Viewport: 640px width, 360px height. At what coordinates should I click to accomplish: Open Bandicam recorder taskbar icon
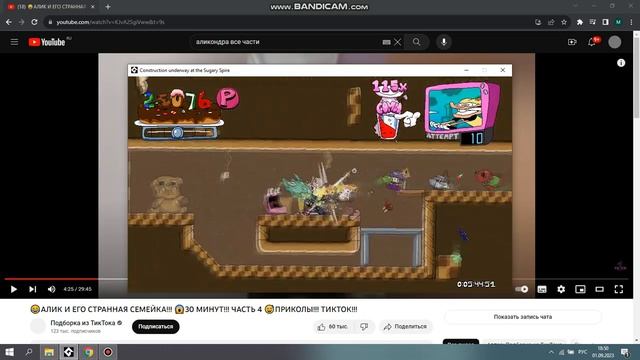(108, 352)
